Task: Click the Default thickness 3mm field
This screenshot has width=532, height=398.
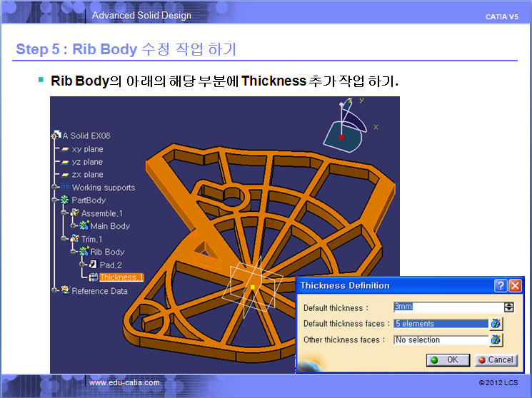Action: click(x=447, y=307)
